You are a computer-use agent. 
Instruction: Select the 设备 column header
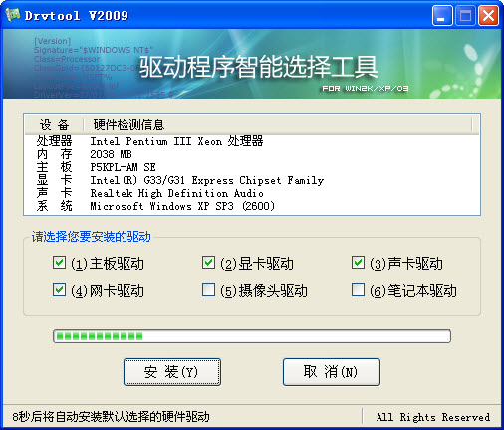[x=54, y=125]
